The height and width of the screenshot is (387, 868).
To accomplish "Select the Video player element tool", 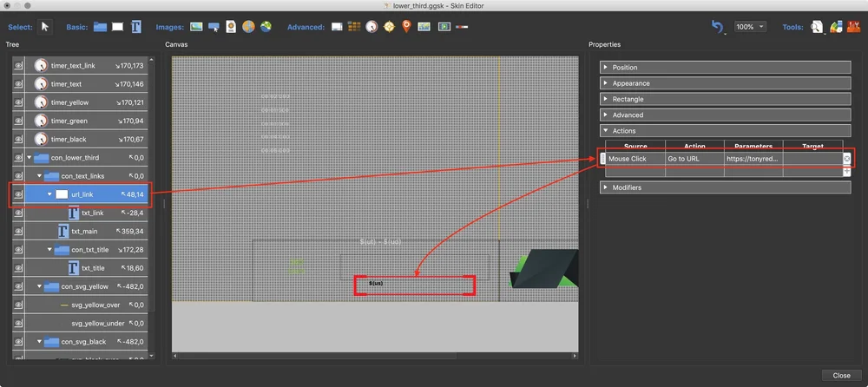I will coord(444,27).
